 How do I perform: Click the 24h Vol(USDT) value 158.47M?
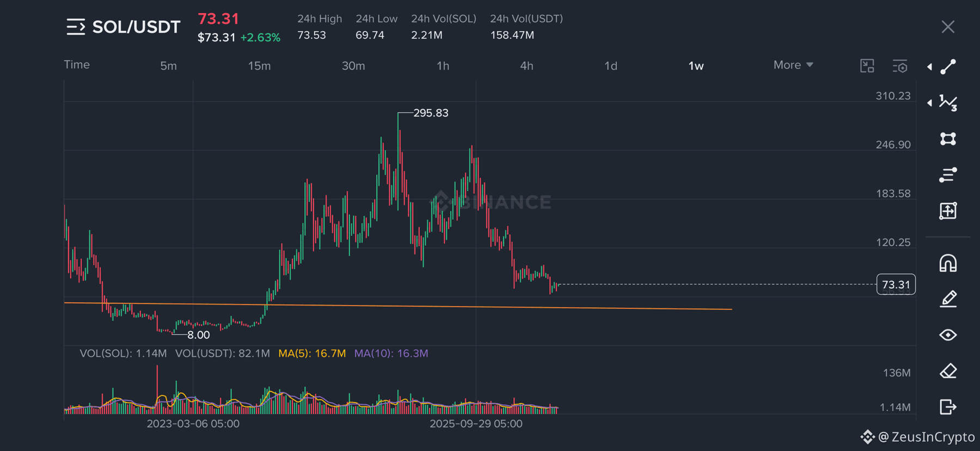(x=512, y=35)
